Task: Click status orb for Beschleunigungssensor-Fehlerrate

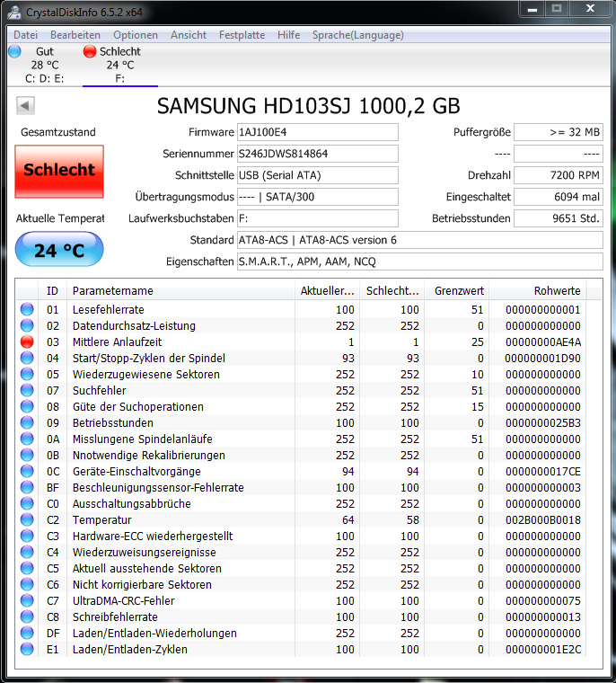Action: pos(27,487)
